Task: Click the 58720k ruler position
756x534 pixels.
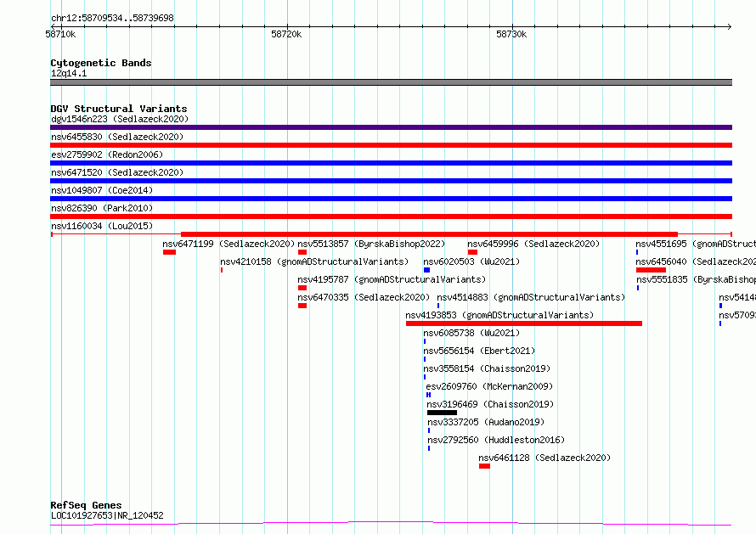Action: pyautogui.click(x=286, y=34)
